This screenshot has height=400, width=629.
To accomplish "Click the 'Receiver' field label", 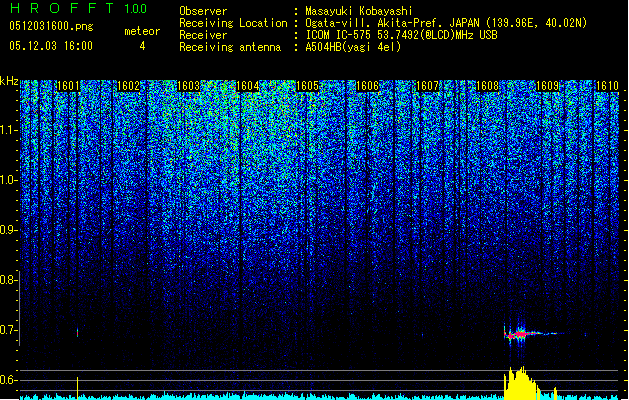I will tap(203, 35).
